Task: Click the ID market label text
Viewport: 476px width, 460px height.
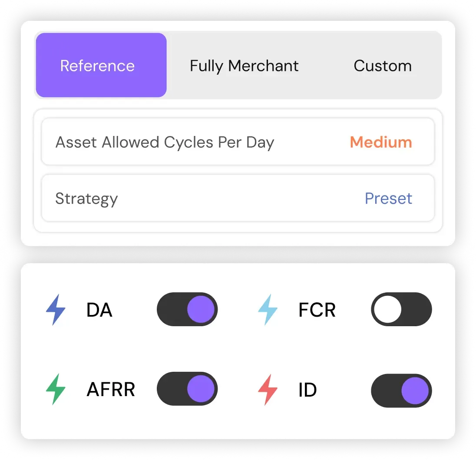Action: tap(307, 390)
